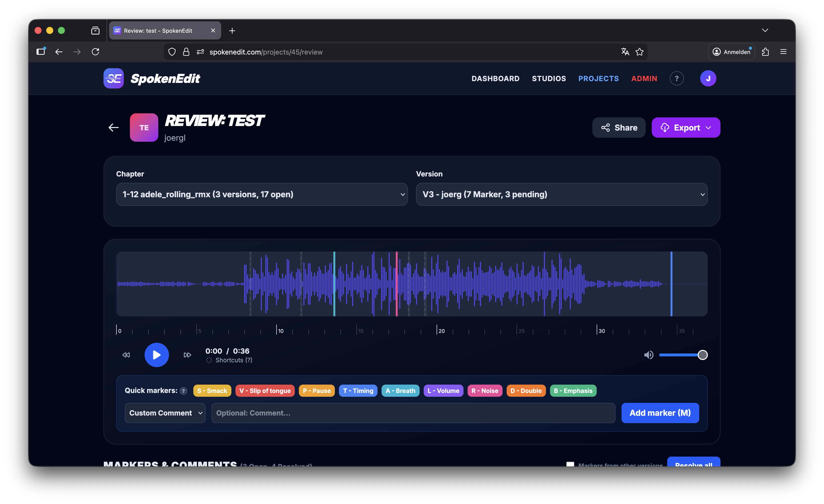Bookmark the page with the star icon
824x504 pixels.
point(639,52)
